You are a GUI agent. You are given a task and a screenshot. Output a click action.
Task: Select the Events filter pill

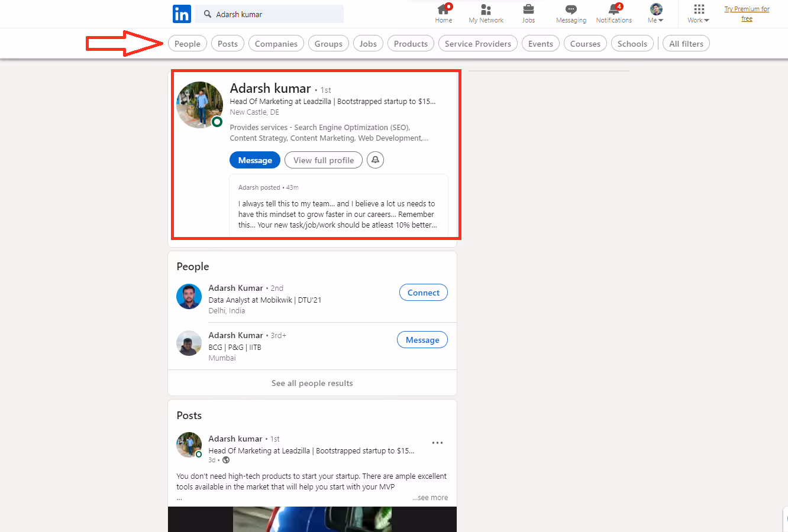[x=540, y=43]
